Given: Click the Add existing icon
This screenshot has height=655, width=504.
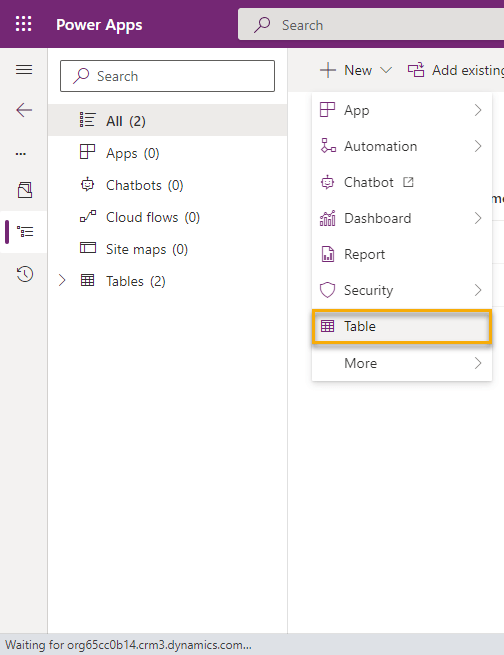Looking at the screenshot, I should click(x=416, y=70).
